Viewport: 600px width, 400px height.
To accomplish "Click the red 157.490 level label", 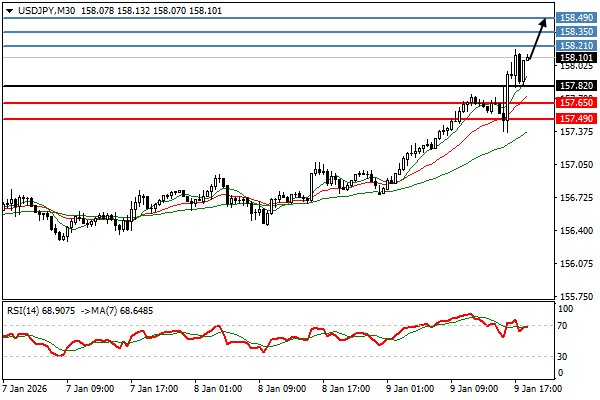I will coord(576,119).
